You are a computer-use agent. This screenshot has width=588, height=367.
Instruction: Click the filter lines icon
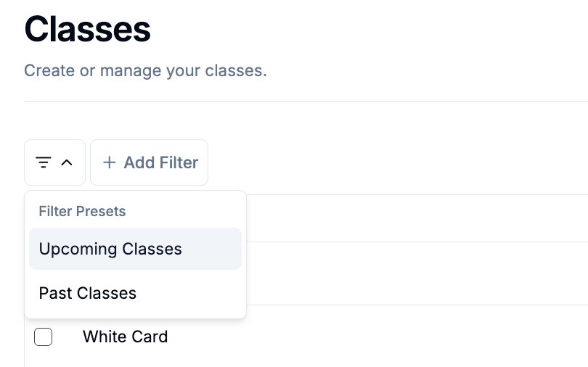coord(43,162)
